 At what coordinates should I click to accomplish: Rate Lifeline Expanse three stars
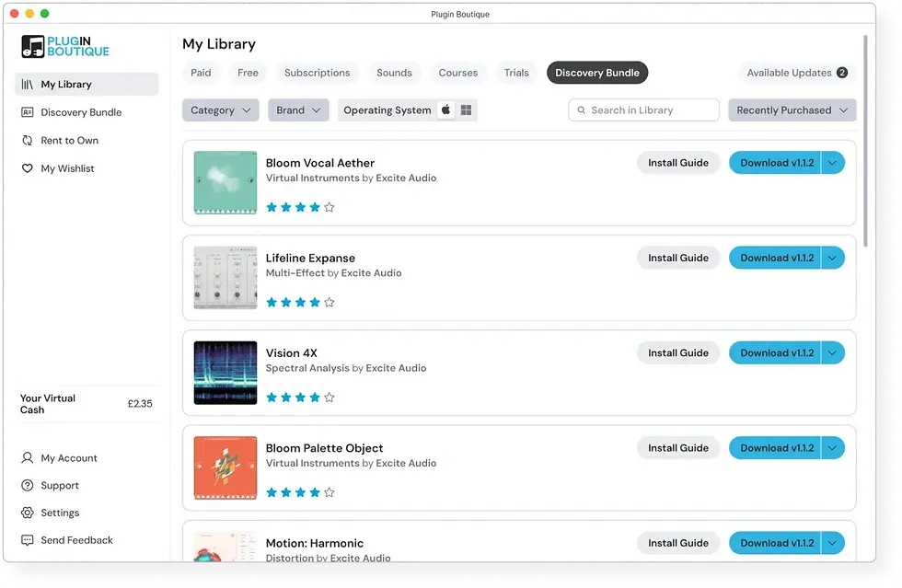[x=300, y=302]
